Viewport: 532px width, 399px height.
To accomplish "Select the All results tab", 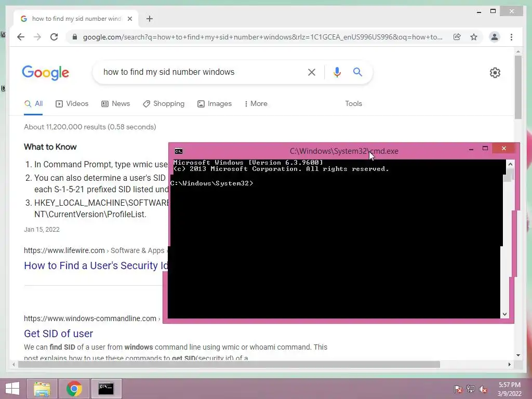I will tap(33, 104).
